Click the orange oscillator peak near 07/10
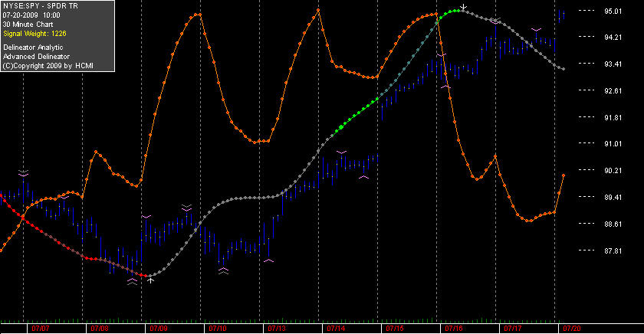 coord(199,15)
